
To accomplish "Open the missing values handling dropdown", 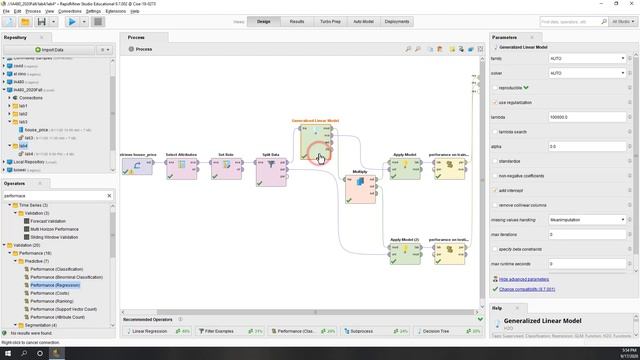I will point(587,220).
